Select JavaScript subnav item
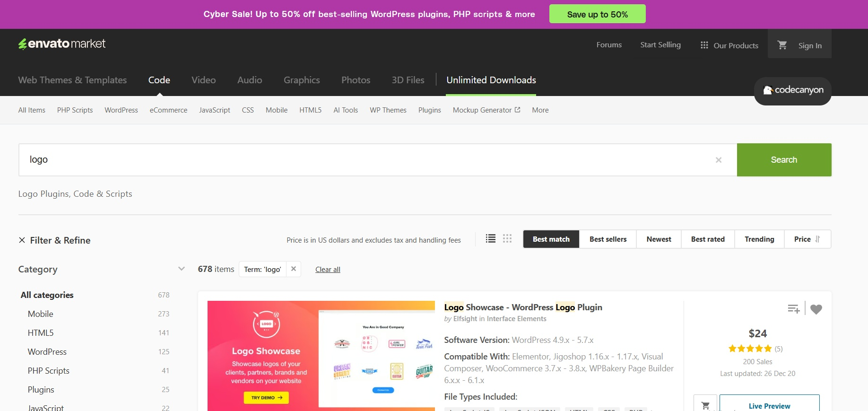The width and height of the screenshot is (868, 411). click(x=215, y=110)
